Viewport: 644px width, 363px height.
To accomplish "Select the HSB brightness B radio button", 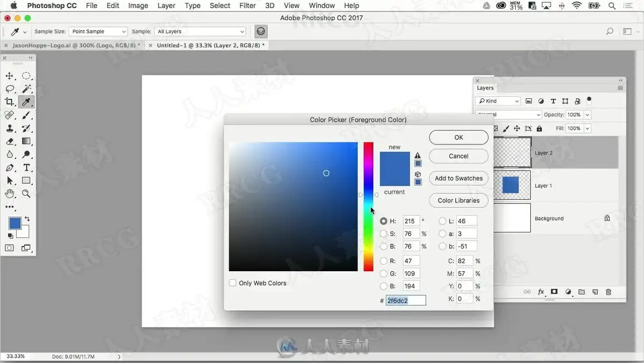I will pyautogui.click(x=384, y=246).
